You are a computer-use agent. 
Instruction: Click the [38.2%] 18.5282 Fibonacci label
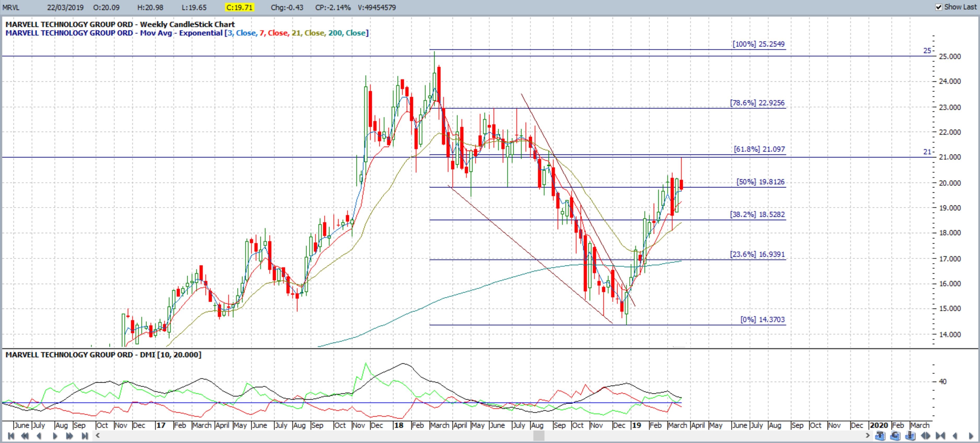[x=757, y=215]
